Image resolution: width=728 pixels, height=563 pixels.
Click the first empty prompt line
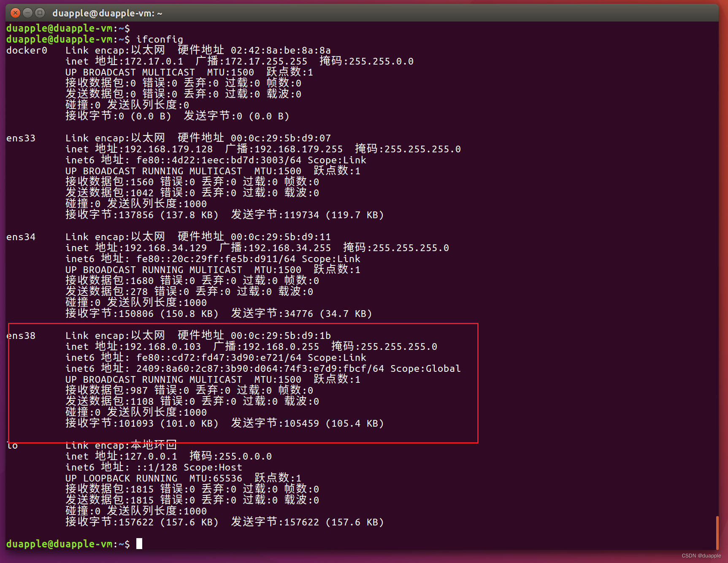click(68, 28)
